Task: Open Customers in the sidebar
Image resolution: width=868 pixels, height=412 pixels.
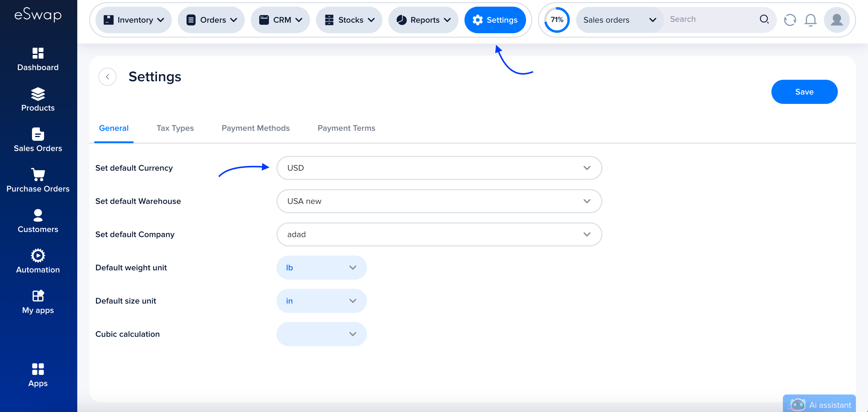Action: pyautogui.click(x=38, y=221)
